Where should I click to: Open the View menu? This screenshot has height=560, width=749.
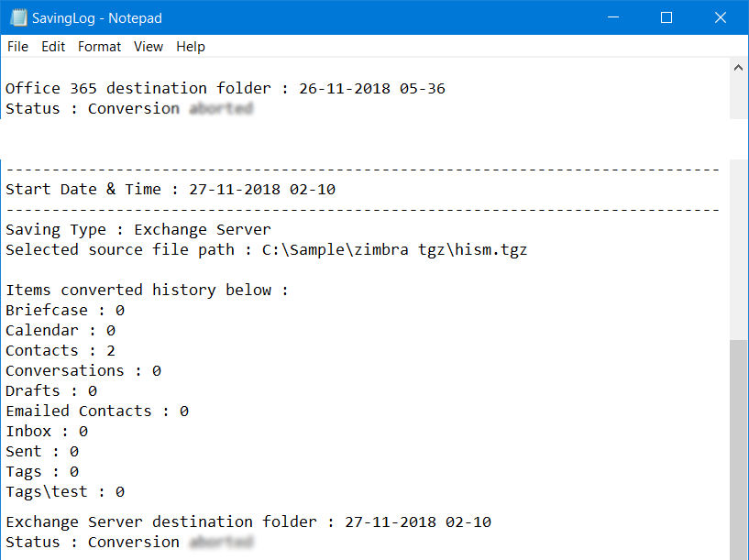(x=149, y=47)
